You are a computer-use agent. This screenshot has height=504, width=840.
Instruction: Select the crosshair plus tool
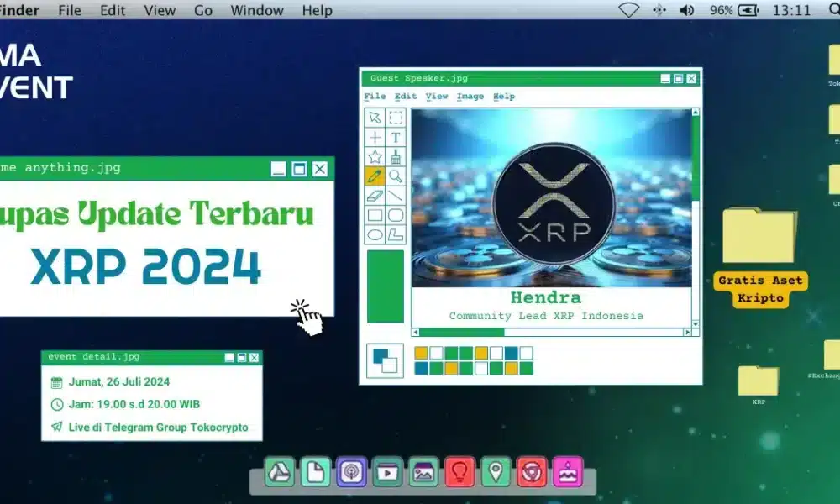point(375,137)
